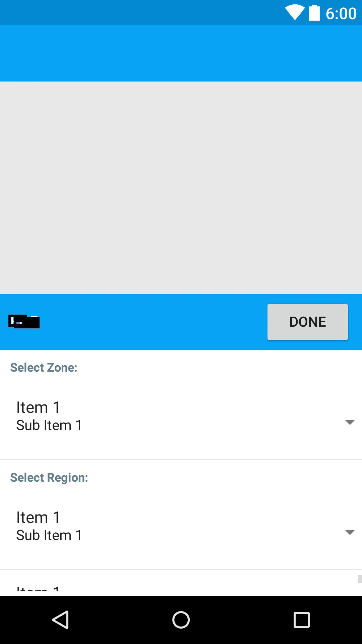The width and height of the screenshot is (362, 644).
Task: Open the partially visible third spinner
Action: point(181,586)
